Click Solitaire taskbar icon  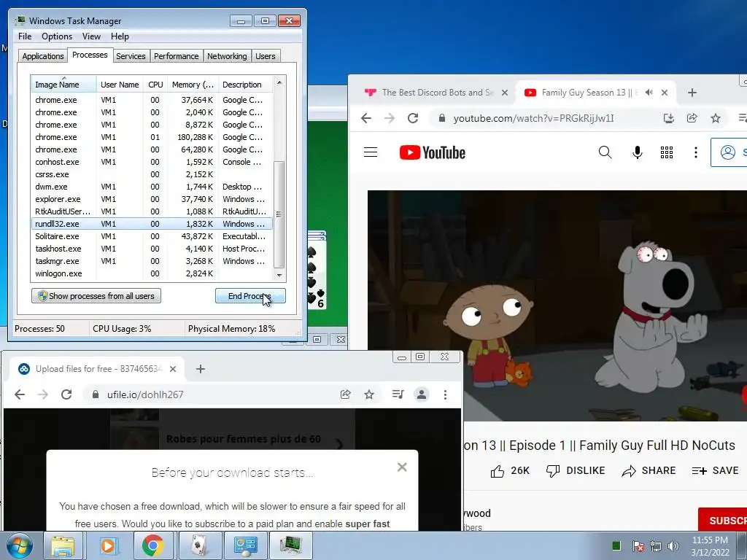point(200,545)
